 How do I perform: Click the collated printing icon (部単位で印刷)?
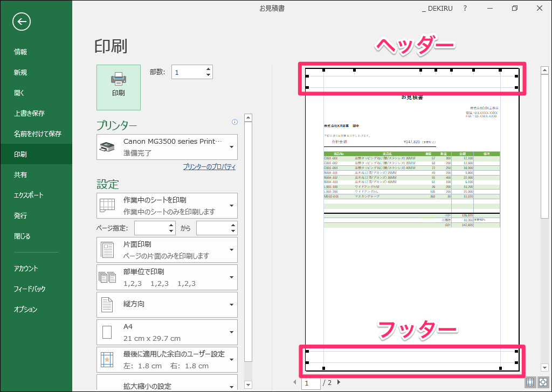pos(107,277)
